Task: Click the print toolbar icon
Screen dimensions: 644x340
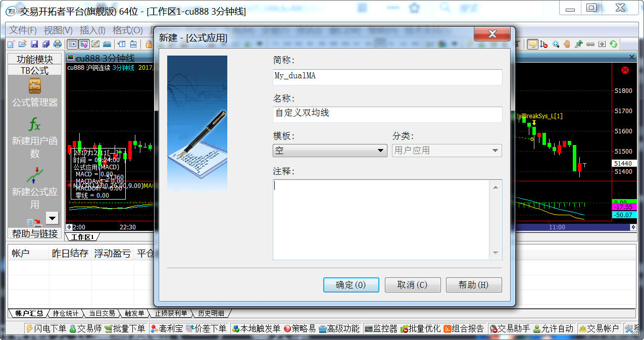Action: tap(58, 44)
